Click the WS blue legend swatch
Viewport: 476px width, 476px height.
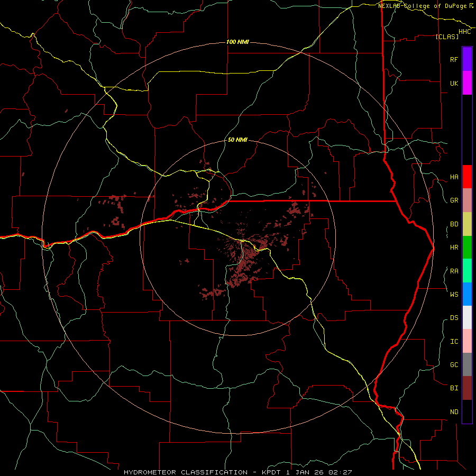(x=467, y=294)
